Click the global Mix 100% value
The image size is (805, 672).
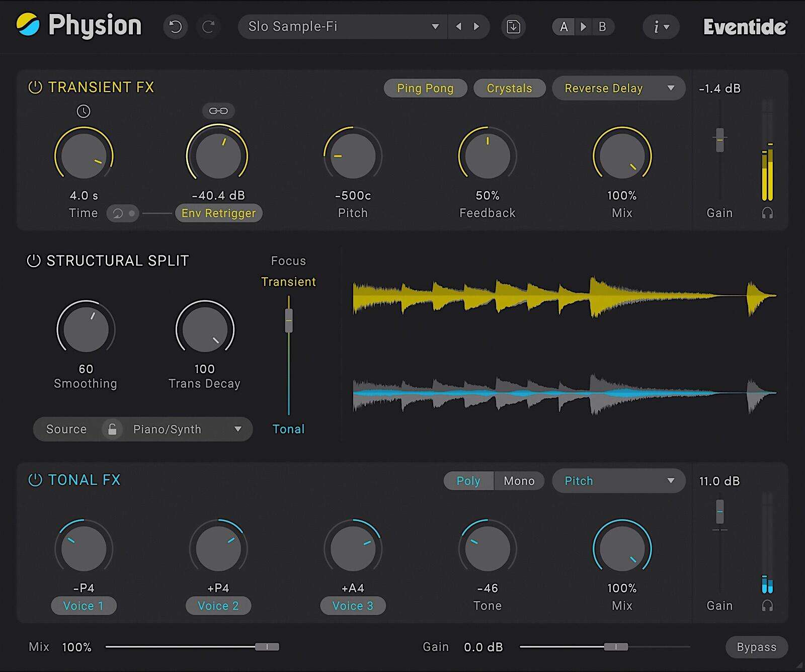(x=76, y=647)
